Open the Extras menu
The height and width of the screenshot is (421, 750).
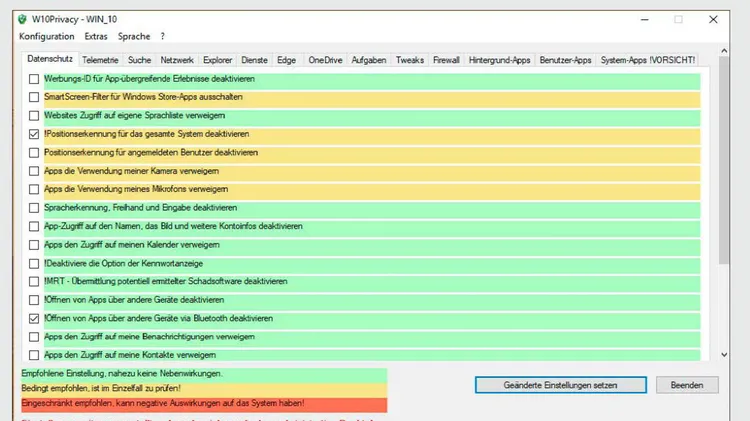(x=96, y=36)
